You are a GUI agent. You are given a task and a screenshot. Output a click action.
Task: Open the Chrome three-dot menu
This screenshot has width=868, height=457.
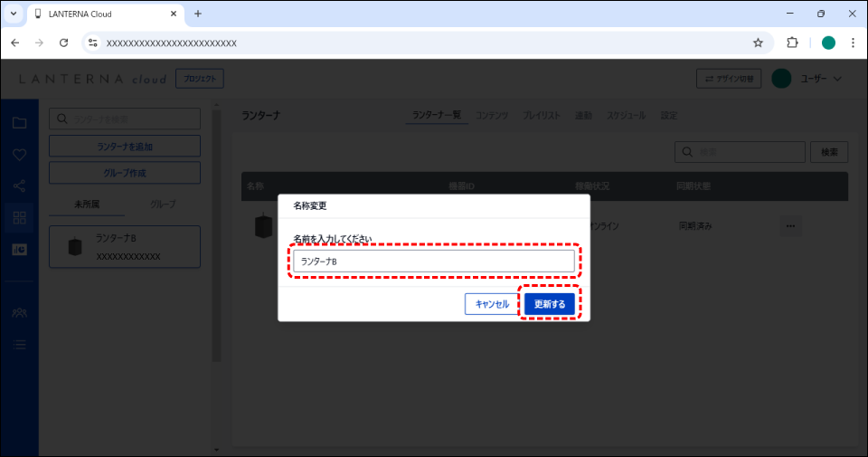click(853, 43)
